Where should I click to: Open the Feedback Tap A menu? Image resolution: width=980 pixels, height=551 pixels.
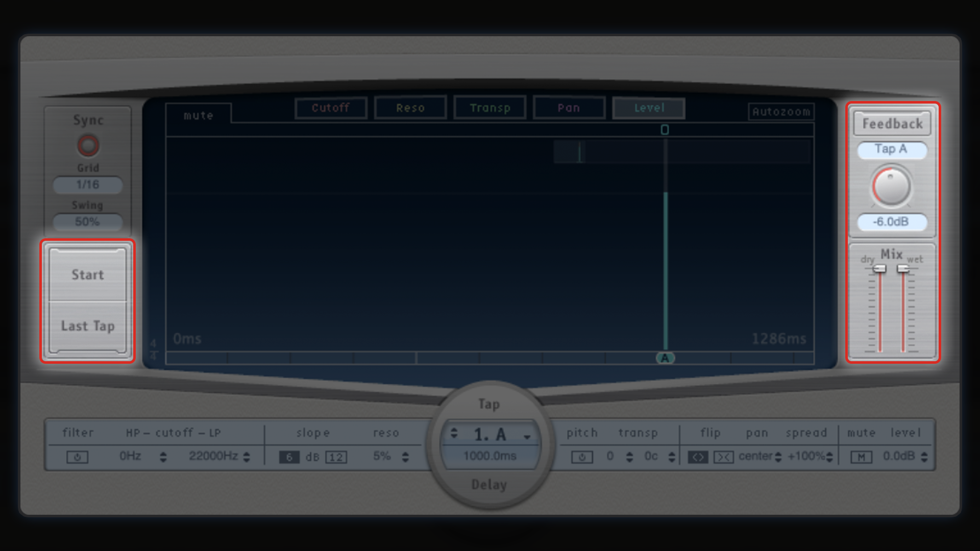891,149
